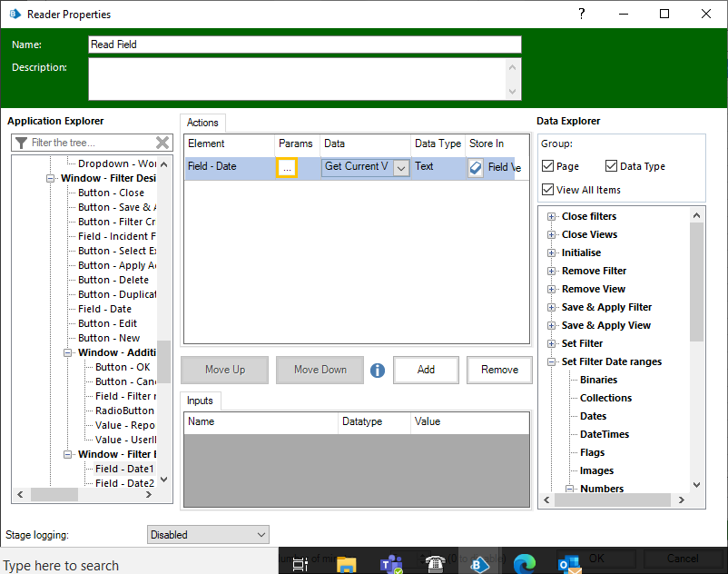Select the Actions tab
The image size is (728, 574).
202,123
